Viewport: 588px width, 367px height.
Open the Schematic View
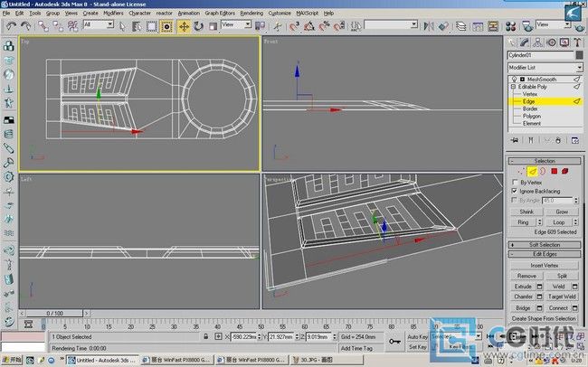pyautogui.click(x=493, y=26)
